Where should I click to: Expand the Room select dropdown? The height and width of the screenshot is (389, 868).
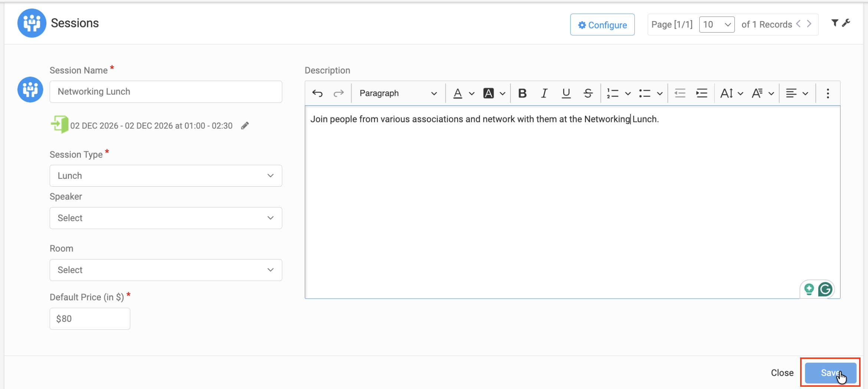click(166, 270)
